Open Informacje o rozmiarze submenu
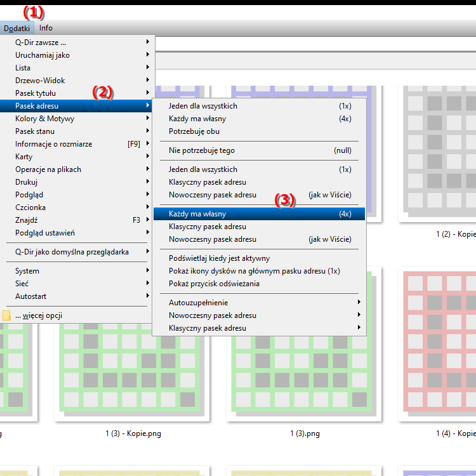476x476 pixels. [x=77, y=144]
